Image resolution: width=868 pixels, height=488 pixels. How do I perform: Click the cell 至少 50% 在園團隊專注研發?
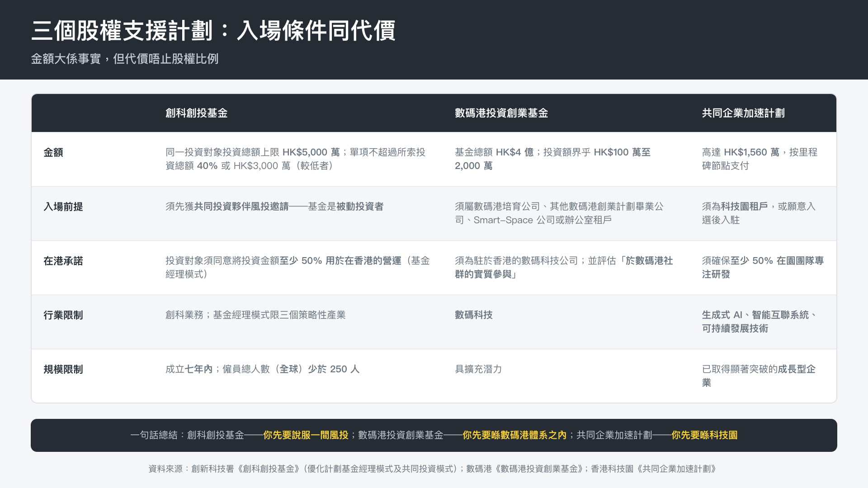763,267
